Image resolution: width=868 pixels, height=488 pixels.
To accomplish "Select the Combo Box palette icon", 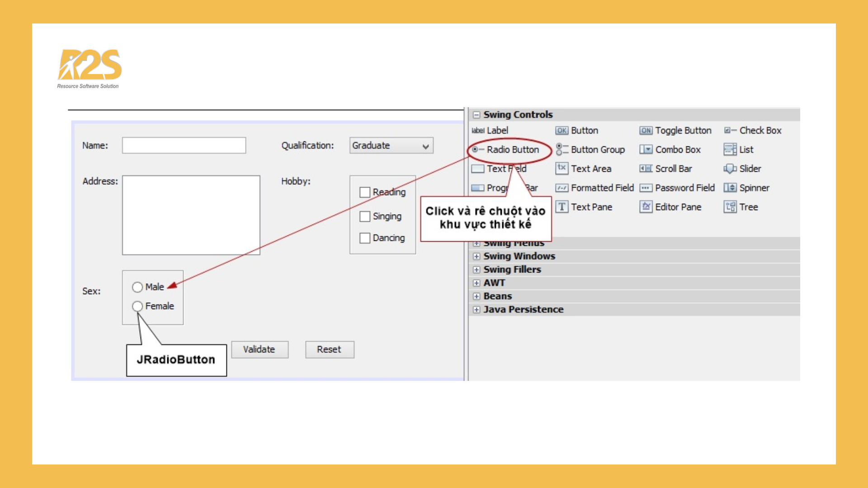I will point(646,150).
